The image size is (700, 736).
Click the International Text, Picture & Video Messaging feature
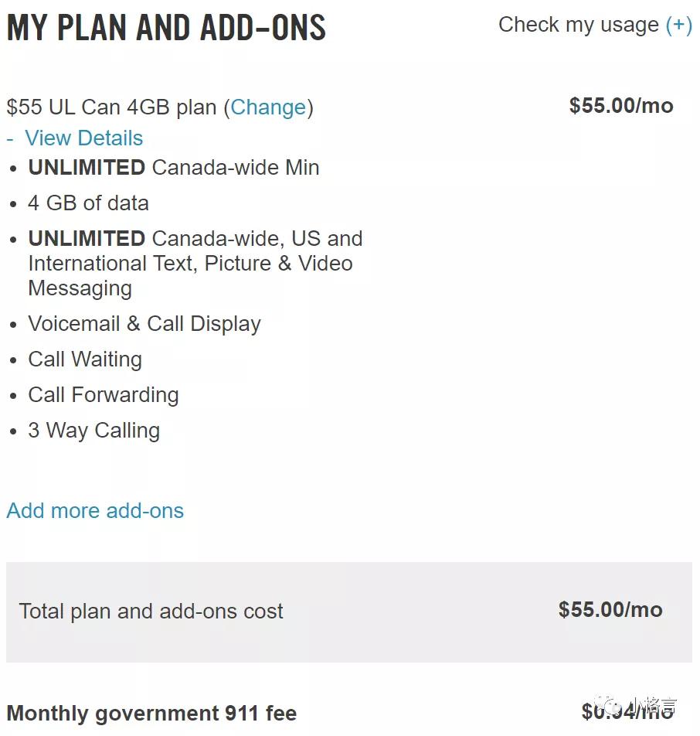[190, 264]
